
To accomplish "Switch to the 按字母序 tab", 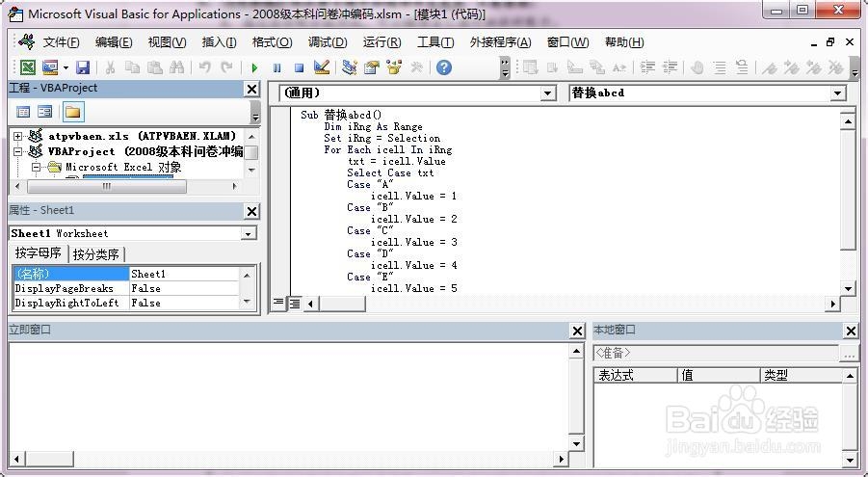I will point(39,253).
